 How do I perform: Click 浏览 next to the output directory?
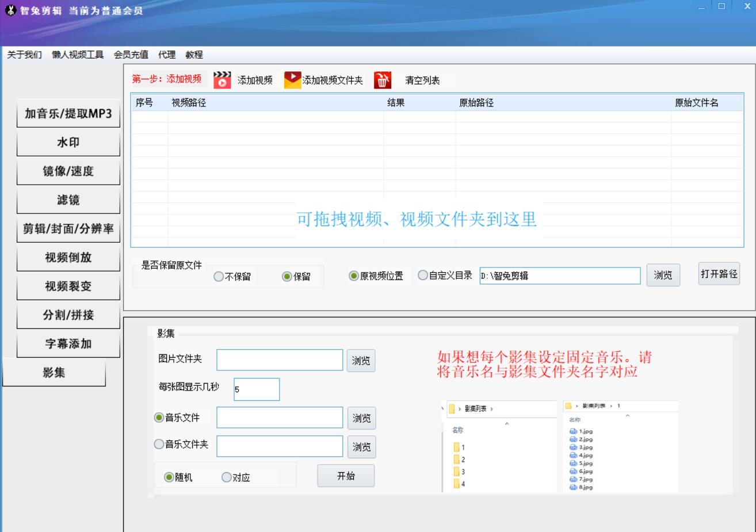click(x=663, y=275)
